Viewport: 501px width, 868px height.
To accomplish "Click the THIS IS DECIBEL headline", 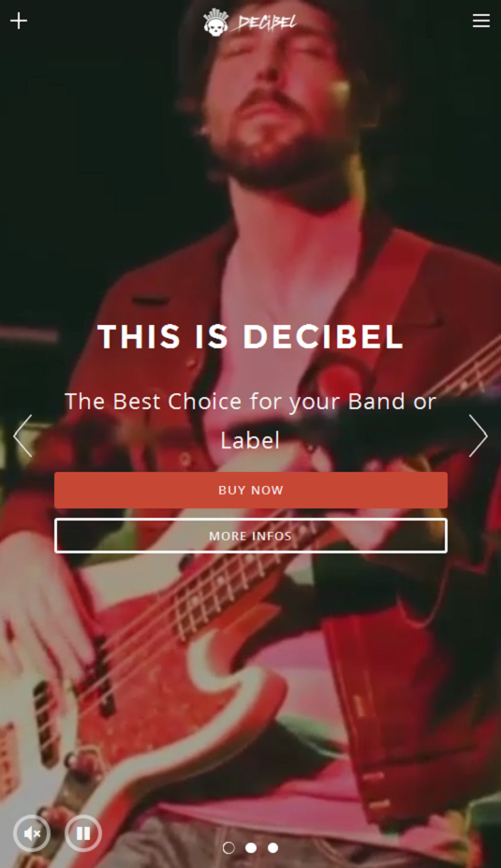I will click(x=250, y=336).
